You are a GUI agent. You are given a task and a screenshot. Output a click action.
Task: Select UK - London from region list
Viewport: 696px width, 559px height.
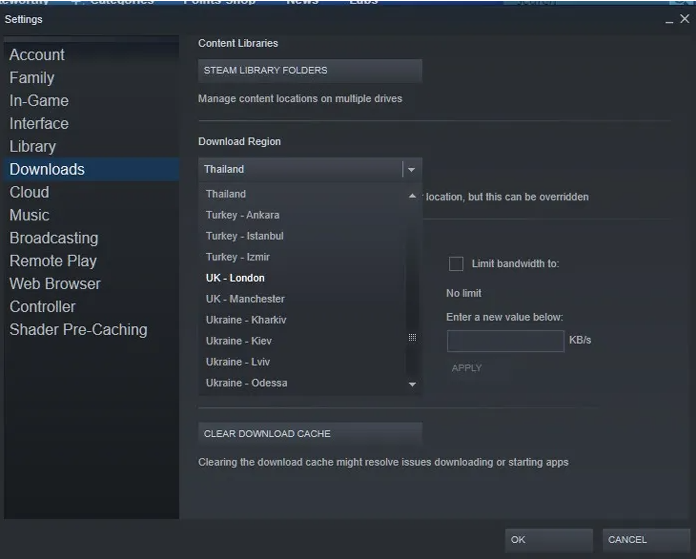(x=236, y=278)
